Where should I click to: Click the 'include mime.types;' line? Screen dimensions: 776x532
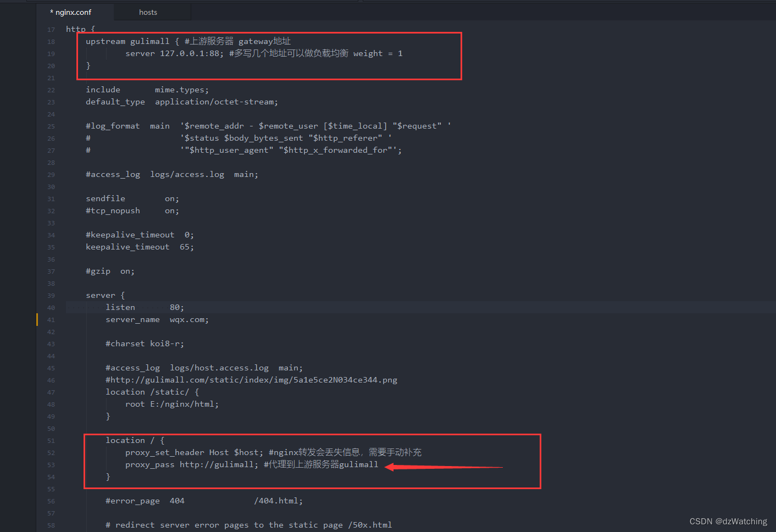147,90
